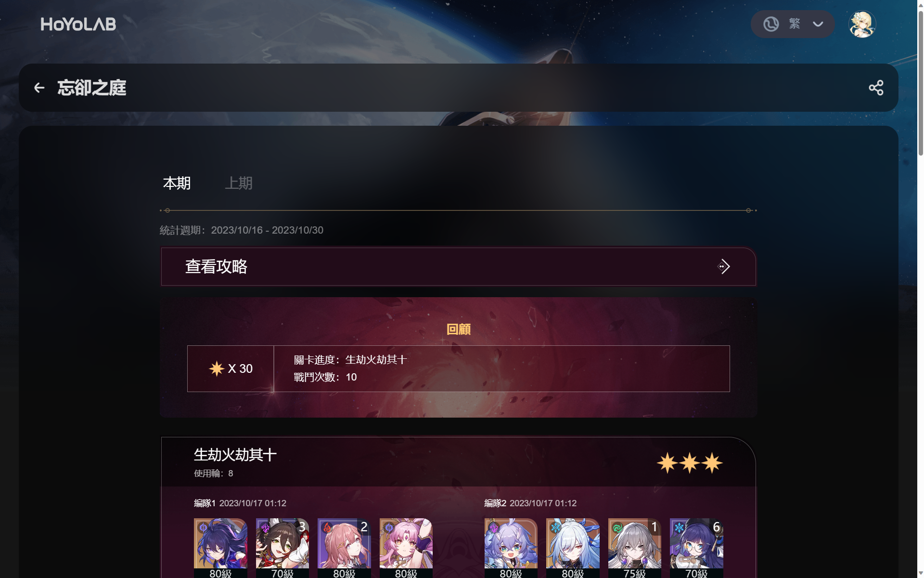
Task: Click the scrollbar down arrow
Action: (x=920, y=574)
